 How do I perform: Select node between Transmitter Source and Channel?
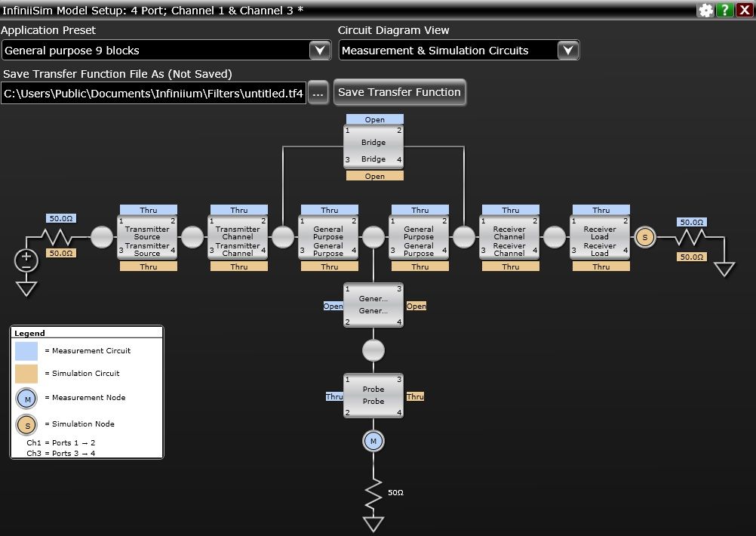pyautogui.click(x=192, y=237)
